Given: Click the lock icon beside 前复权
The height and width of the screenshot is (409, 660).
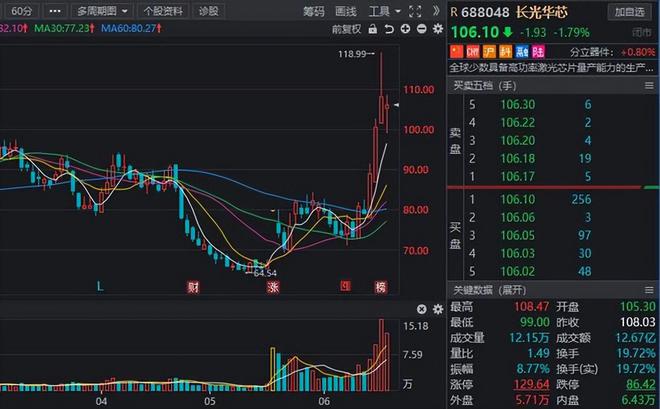Looking at the screenshot, I should pyautogui.click(x=373, y=29).
